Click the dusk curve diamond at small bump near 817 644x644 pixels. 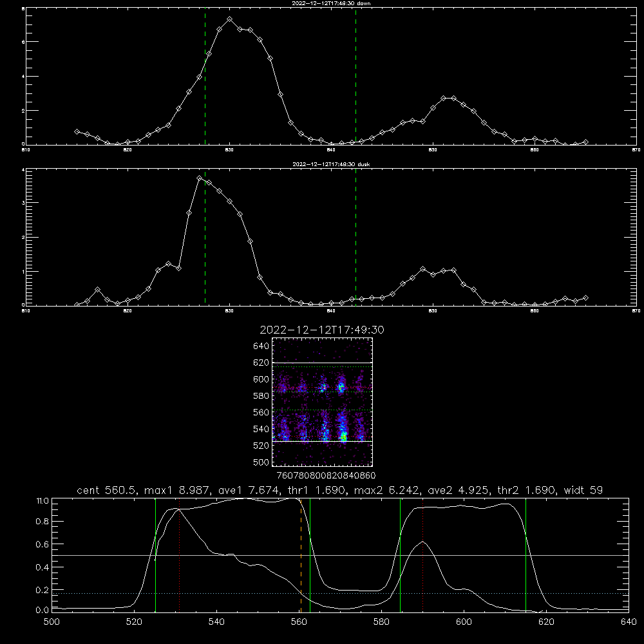pos(97,290)
